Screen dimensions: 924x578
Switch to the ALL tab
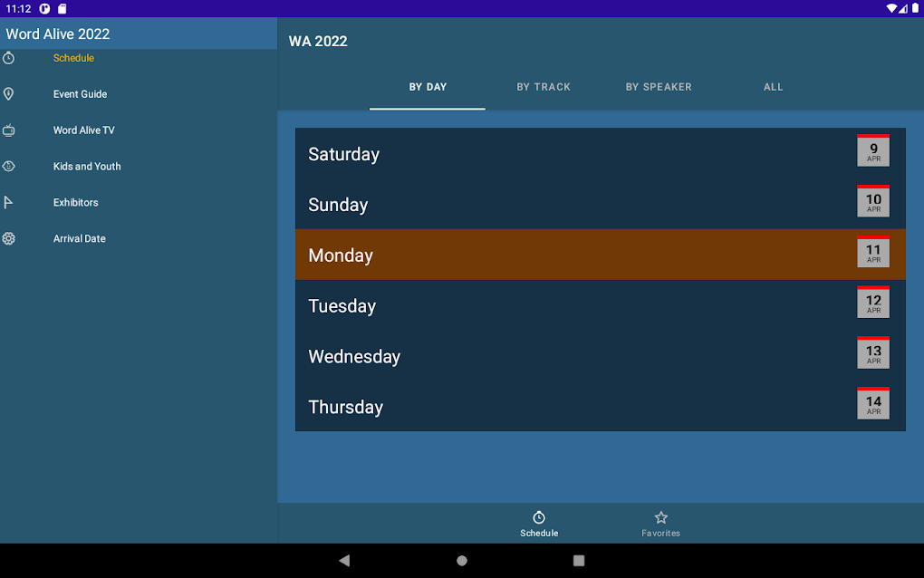773,87
